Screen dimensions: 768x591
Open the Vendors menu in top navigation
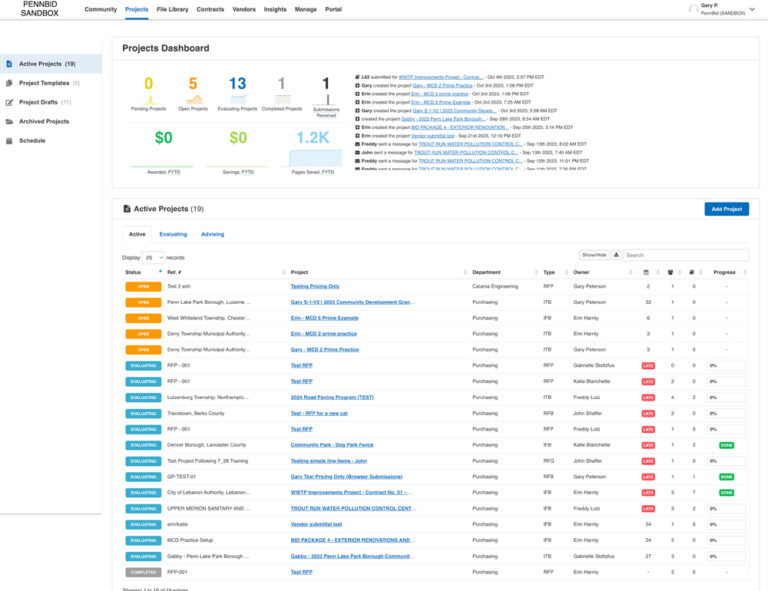[245, 9]
